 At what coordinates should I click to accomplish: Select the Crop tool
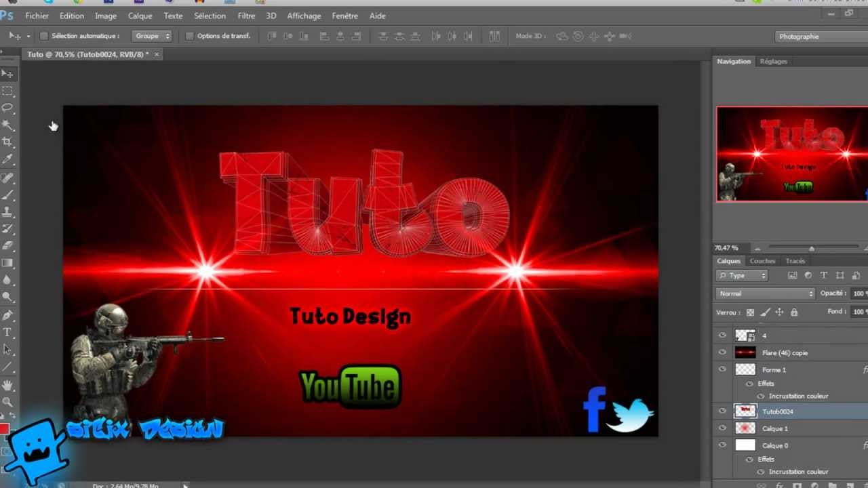7,142
